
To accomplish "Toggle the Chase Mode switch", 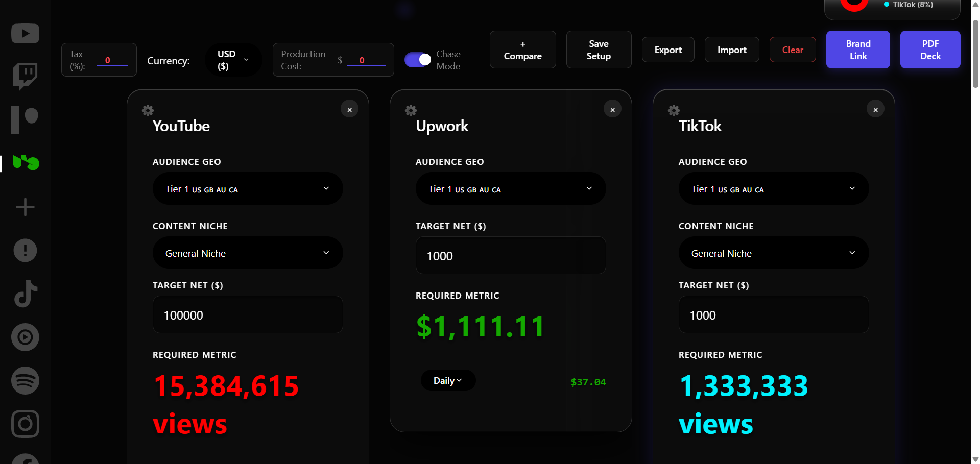I will click(418, 60).
